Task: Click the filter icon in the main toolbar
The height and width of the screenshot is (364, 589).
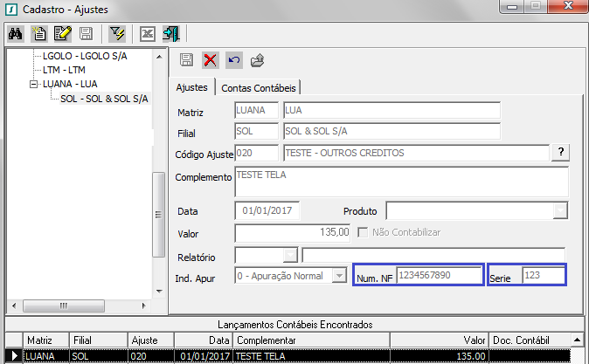Action: [x=116, y=34]
